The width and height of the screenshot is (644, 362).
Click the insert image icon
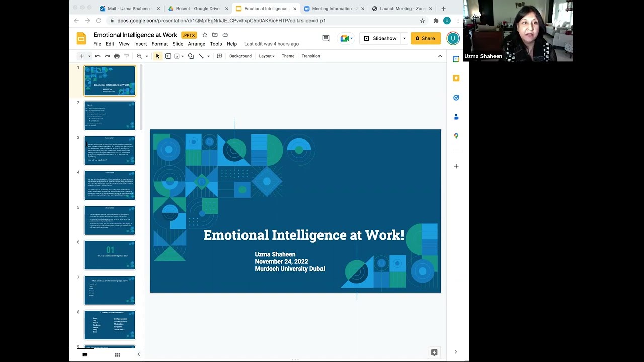177,56
